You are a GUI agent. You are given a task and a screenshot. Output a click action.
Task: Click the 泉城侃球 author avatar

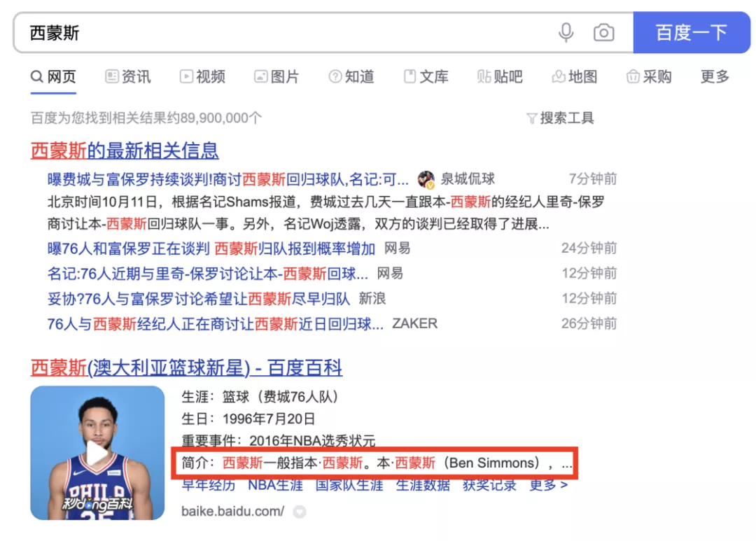tap(426, 179)
